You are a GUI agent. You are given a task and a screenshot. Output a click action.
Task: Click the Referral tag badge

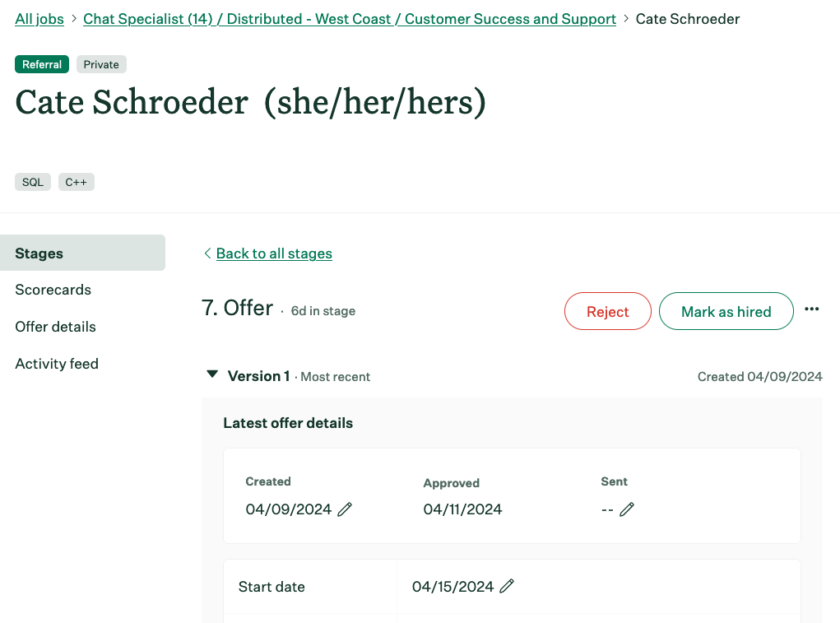point(42,64)
